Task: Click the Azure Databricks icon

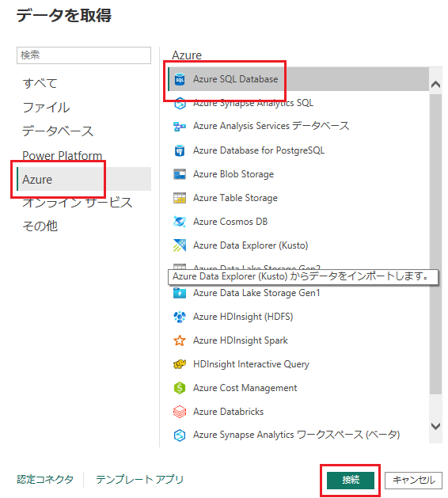Action: point(180,412)
